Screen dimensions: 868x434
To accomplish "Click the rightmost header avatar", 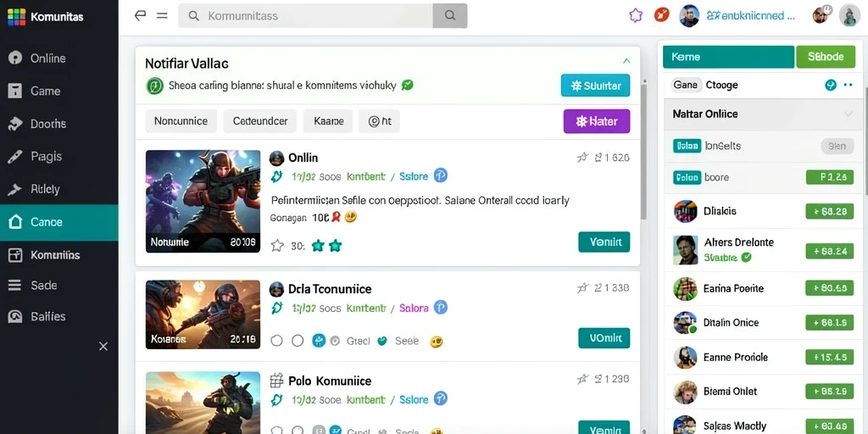I will (849, 15).
